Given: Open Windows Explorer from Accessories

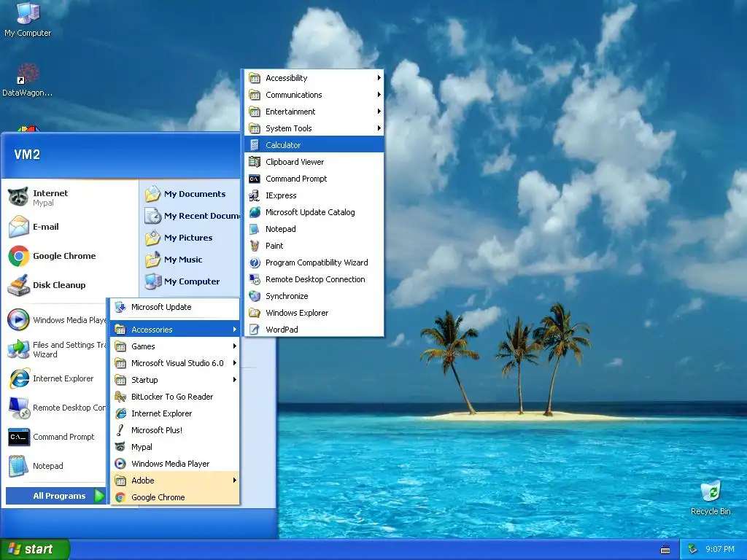Looking at the screenshot, I should tap(314, 313).
